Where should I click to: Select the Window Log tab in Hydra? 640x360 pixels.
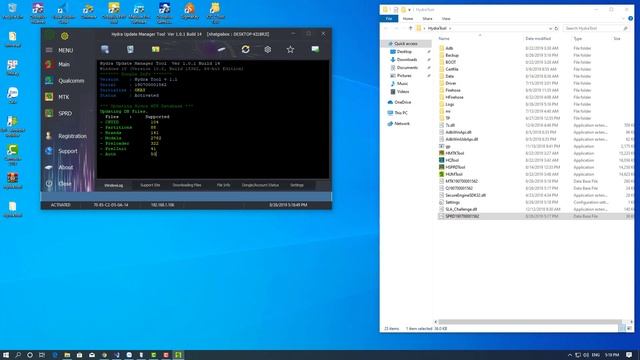click(113, 185)
